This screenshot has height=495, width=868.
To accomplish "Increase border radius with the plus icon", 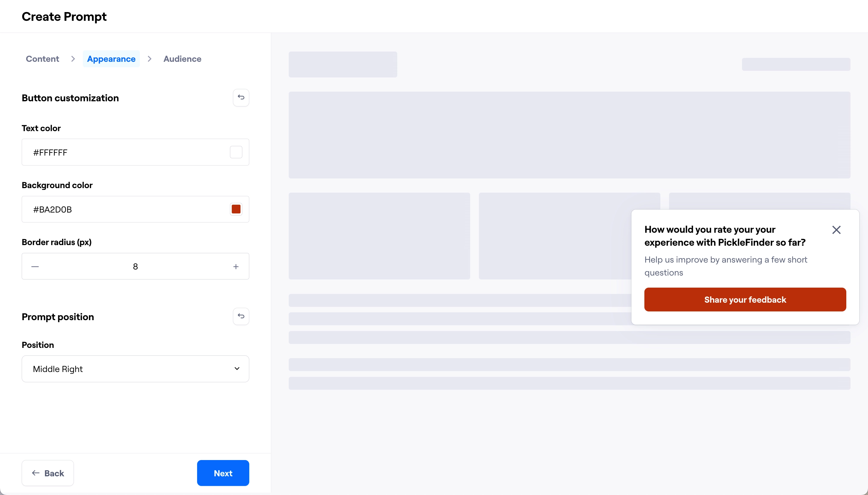I will pos(236,266).
